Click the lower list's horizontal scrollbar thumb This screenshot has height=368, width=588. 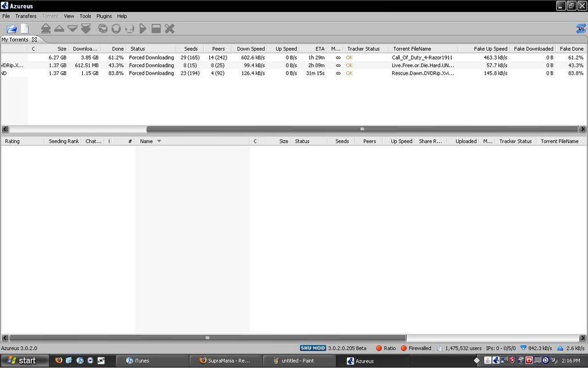207,338
